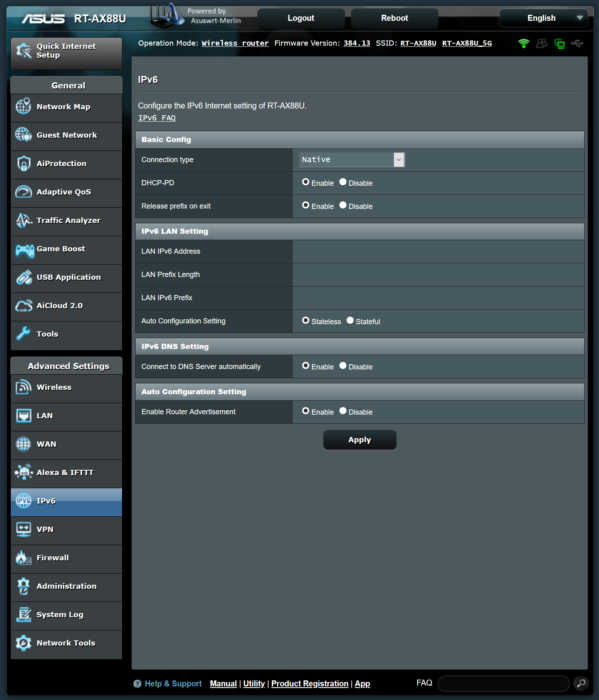Open the Quick Internet Setup wizard icon
599x700 pixels.
tap(24, 51)
